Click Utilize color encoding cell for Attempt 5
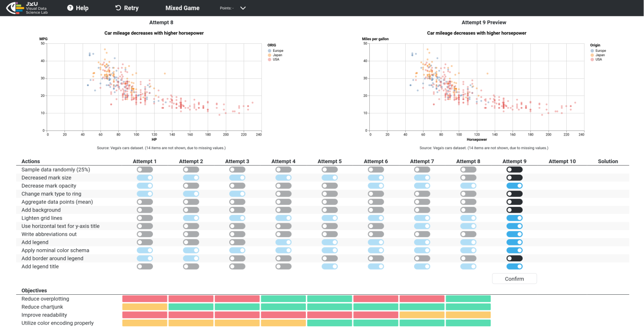 (329, 323)
